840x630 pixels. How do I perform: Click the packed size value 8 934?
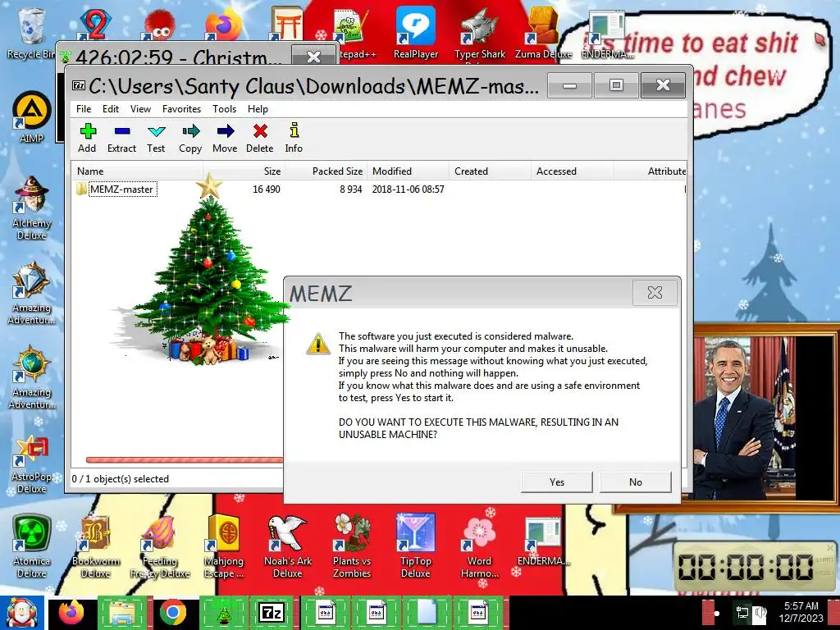click(351, 189)
